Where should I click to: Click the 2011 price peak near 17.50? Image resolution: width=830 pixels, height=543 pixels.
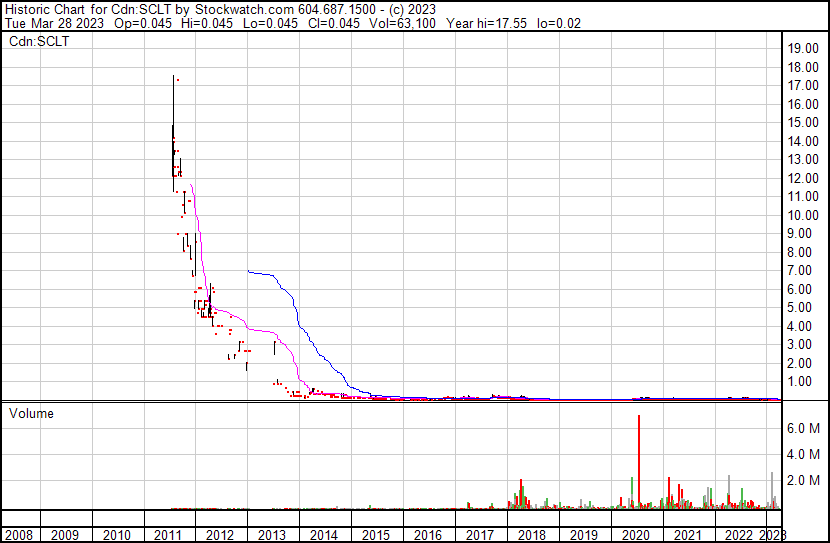[174, 80]
